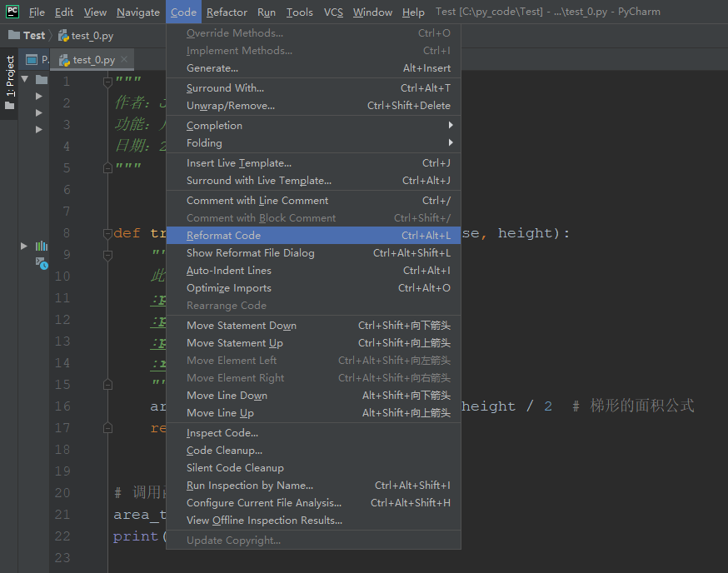The height and width of the screenshot is (573, 728).
Task: Collapse the root project folder tree arrow
Action: pos(25,79)
